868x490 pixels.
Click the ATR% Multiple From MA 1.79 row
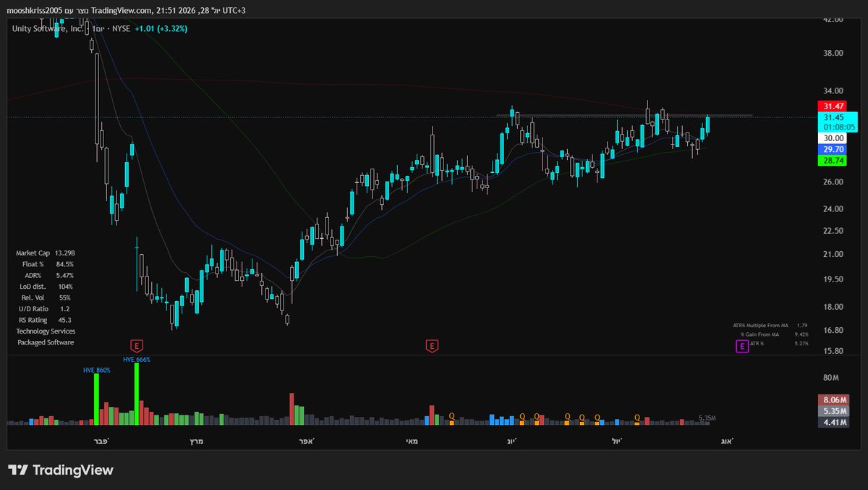(770, 326)
